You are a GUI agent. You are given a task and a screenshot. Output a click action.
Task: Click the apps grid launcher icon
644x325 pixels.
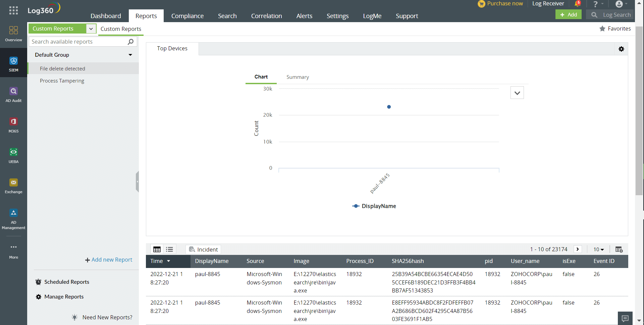tap(13, 10)
